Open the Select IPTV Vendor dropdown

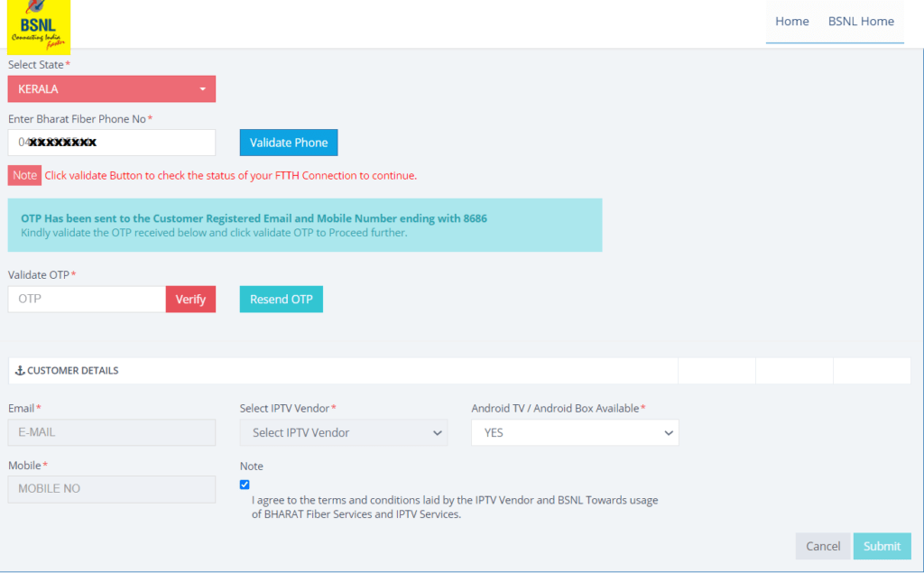(x=343, y=433)
